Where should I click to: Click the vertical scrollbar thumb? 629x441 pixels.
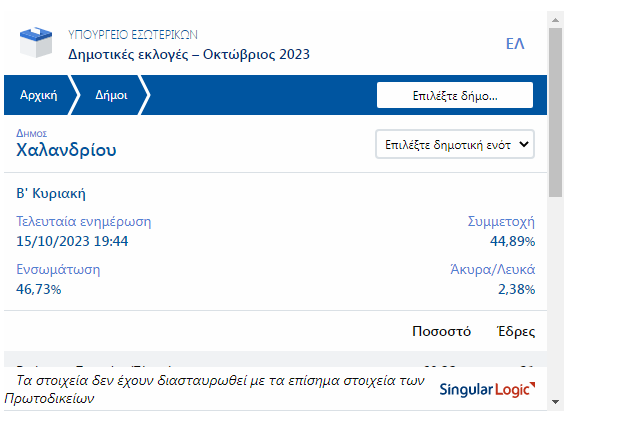click(x=556, y=110)
